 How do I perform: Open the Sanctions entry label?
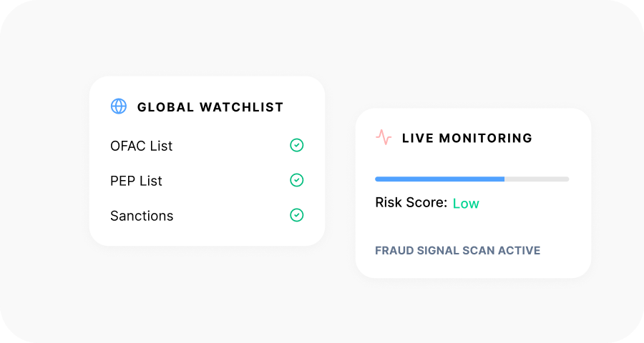142,216
